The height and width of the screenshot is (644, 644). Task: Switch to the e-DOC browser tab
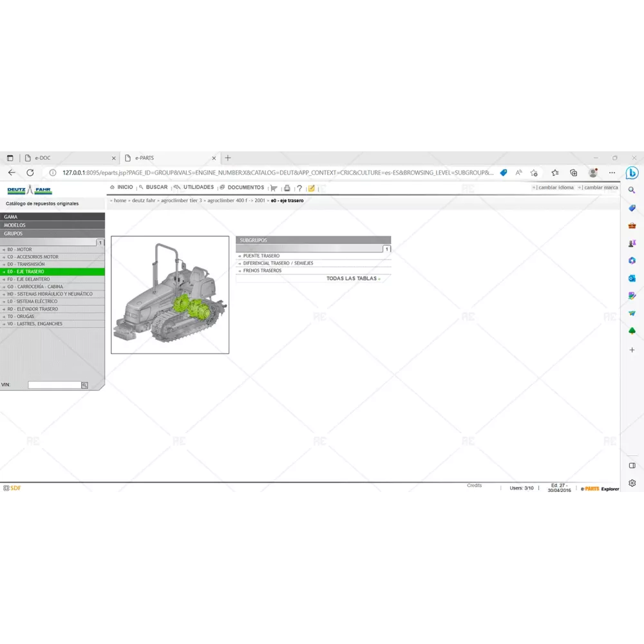pos(68,158)
